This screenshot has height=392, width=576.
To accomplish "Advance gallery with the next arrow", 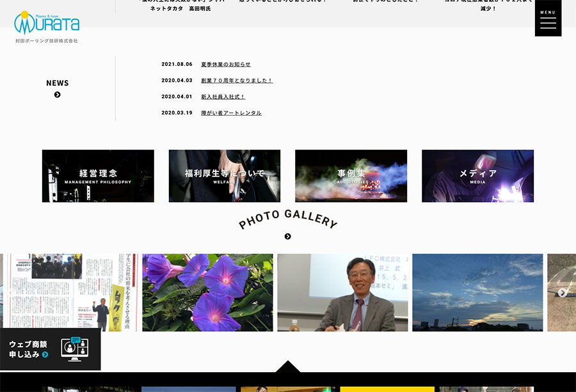I will click(x=562, y=292).
